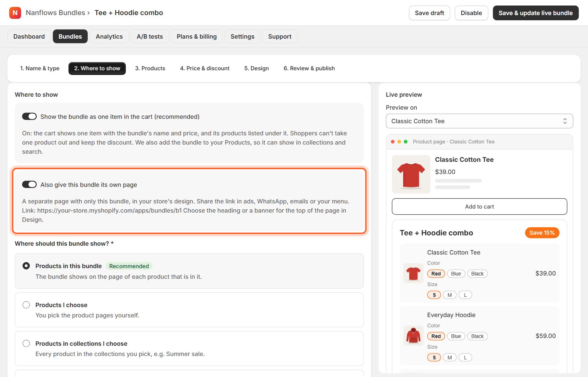Go to Plans & billing tab
This screenshot has height=377, width=588.
(x=197, y=36)
